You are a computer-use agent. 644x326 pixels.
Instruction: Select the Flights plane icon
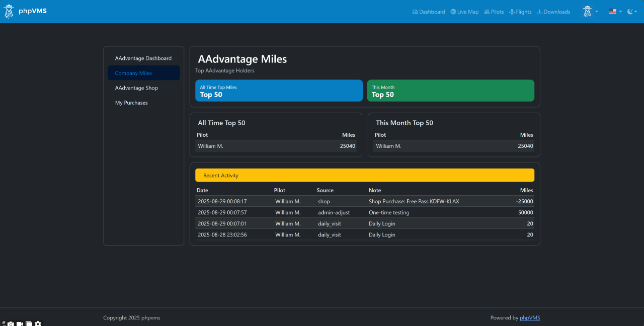[x=512, y=12]
